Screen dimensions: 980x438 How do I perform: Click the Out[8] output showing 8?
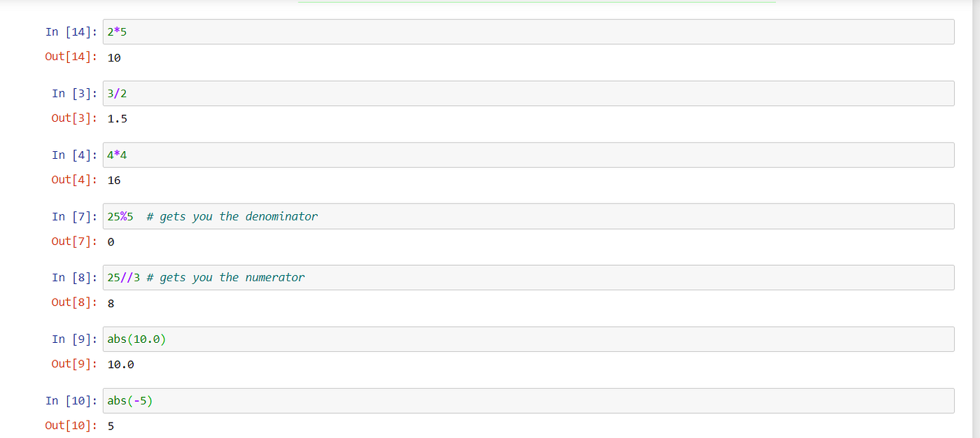pos(110,302)
